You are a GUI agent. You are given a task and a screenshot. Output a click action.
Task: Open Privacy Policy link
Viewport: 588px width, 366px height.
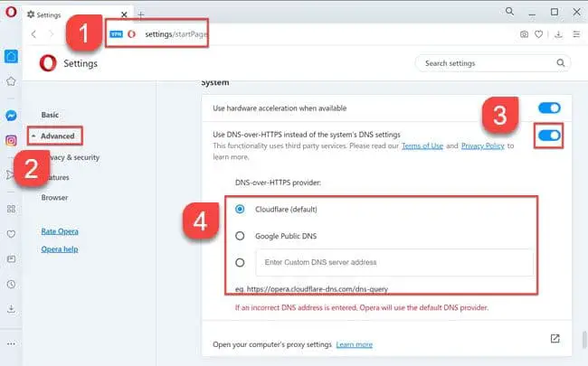[483, 145]
